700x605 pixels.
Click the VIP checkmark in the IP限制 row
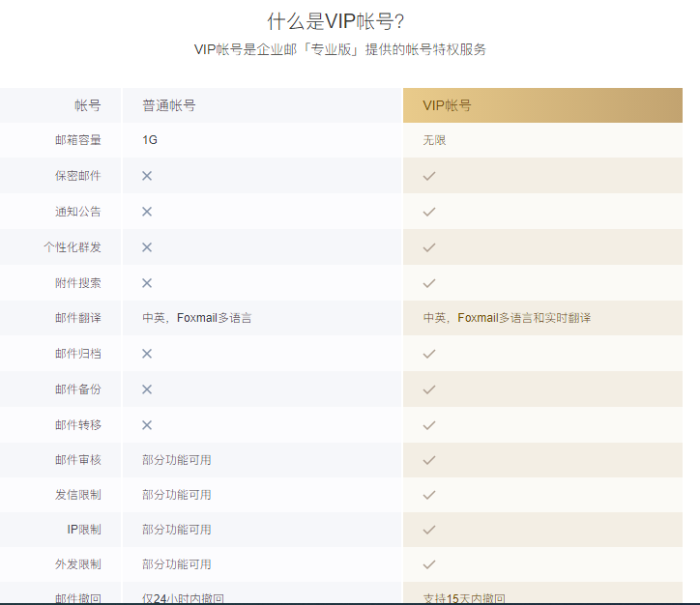pyautogui.click(x=429, y=530)
